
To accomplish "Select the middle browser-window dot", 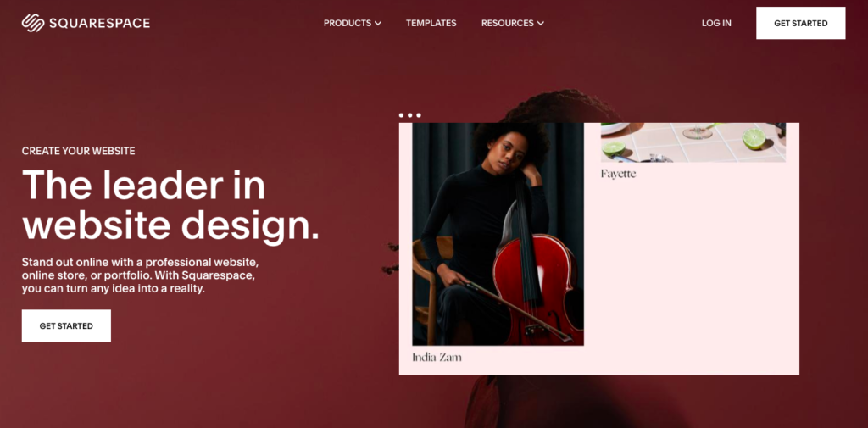I will [x=409, y=115].
